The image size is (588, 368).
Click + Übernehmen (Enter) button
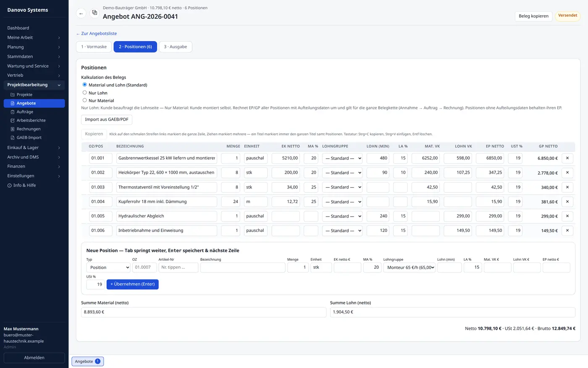[x=133, y=284]
